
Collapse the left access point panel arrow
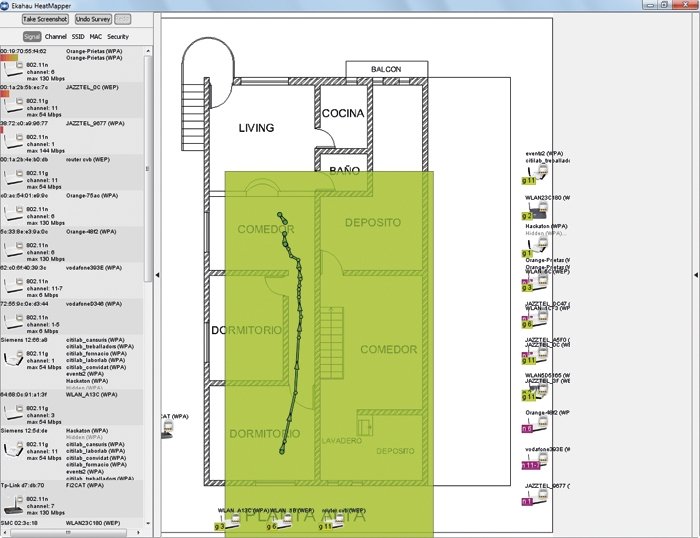157,275
